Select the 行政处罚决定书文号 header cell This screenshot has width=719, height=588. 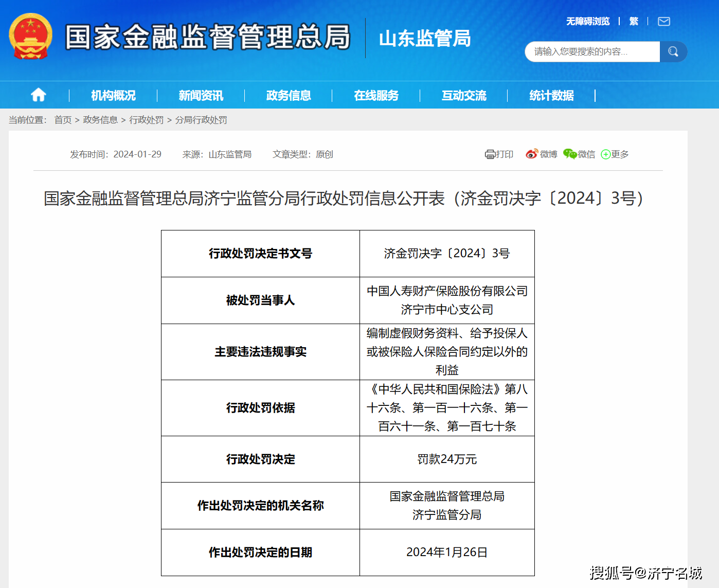coord(260,254)
